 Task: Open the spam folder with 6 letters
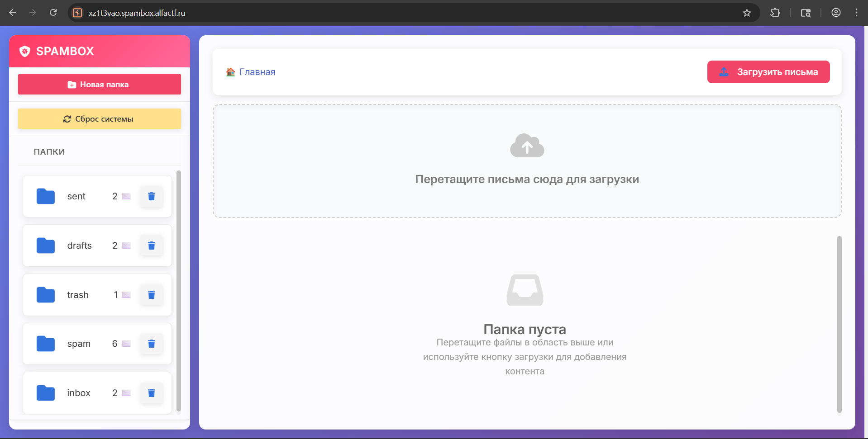tap(79, 344)
